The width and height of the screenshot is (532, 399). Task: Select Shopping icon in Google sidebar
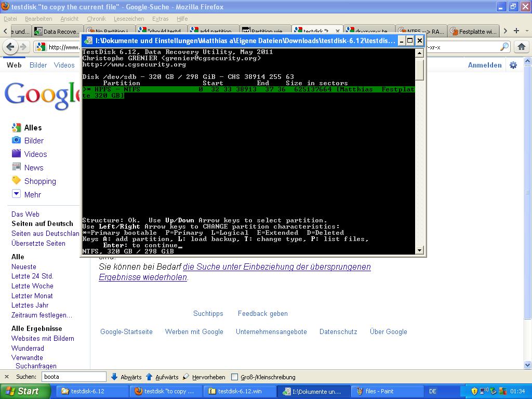[16, 180]
